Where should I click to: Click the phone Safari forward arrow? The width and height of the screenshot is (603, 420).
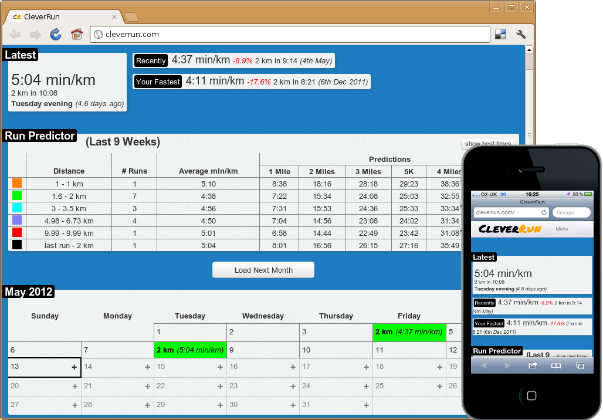508,365
